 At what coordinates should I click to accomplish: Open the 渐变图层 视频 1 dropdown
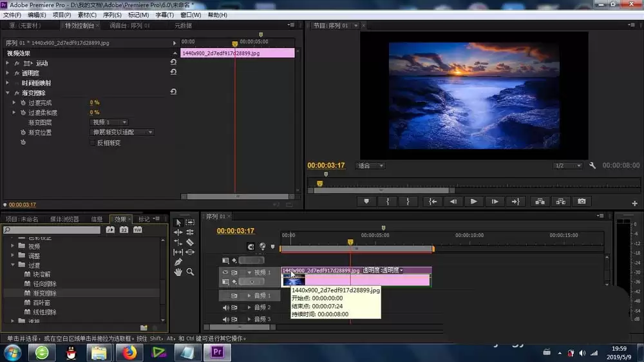109,122
